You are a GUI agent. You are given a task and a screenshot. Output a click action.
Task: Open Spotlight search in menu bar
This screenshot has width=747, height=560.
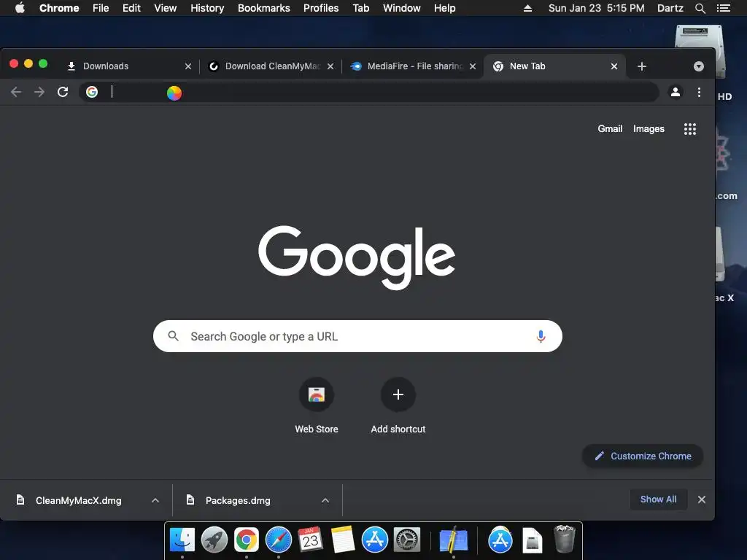(700, 8)
